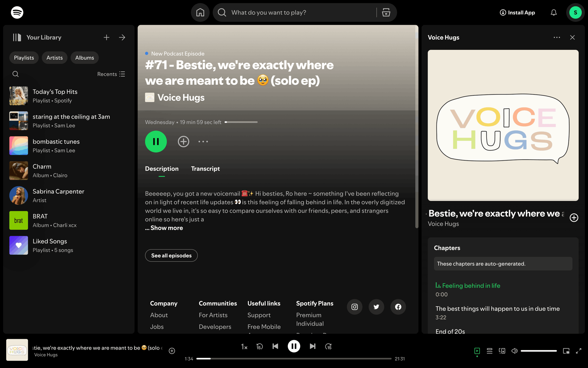The width and height of the screenshot is (588, 368).
Task: Click episode progress bar near time left
Action: [x=241, y=122]
